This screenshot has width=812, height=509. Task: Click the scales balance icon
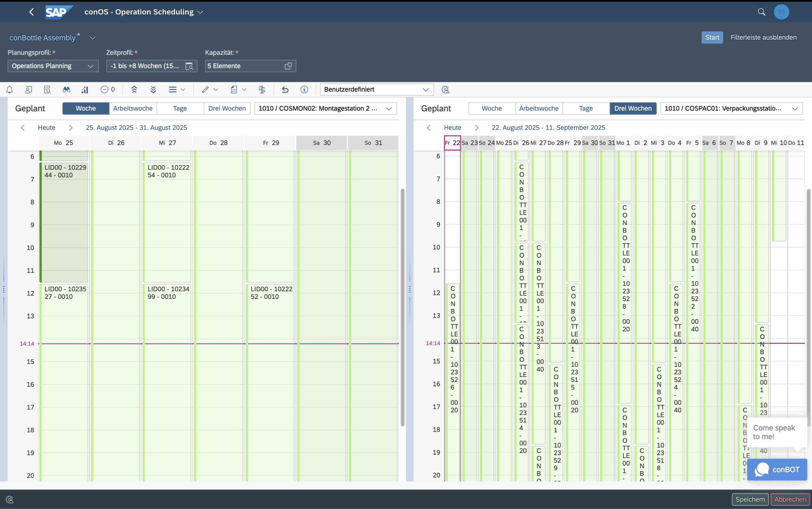click(x=262, y=89)
